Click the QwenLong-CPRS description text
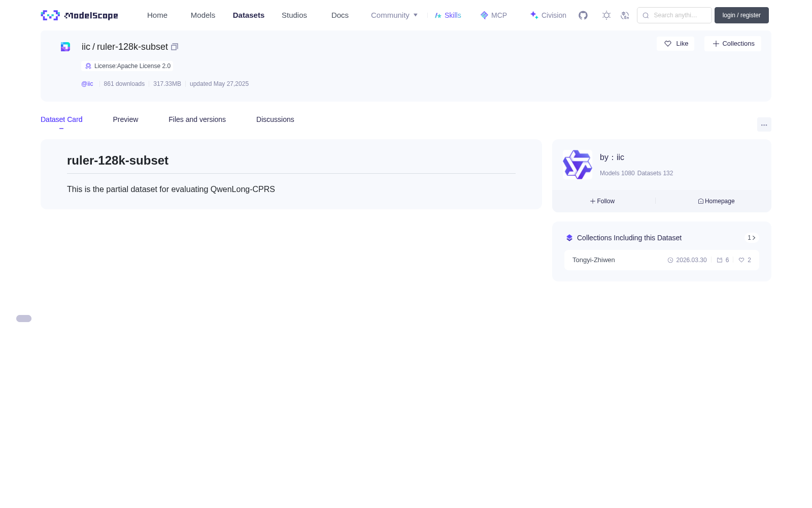 (171, 189)
